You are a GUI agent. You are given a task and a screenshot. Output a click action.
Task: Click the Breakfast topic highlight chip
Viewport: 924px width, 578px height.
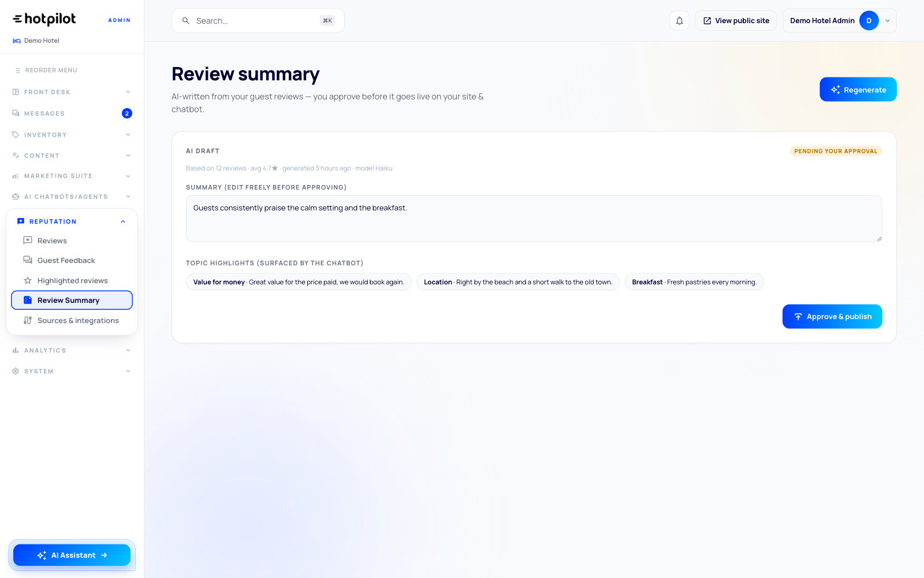click(x=694, y=282)
